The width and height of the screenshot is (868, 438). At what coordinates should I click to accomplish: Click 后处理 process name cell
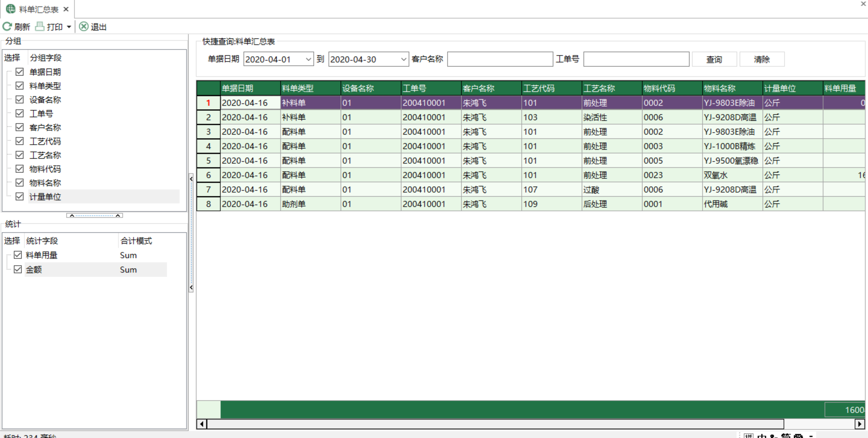coord(612,204)
